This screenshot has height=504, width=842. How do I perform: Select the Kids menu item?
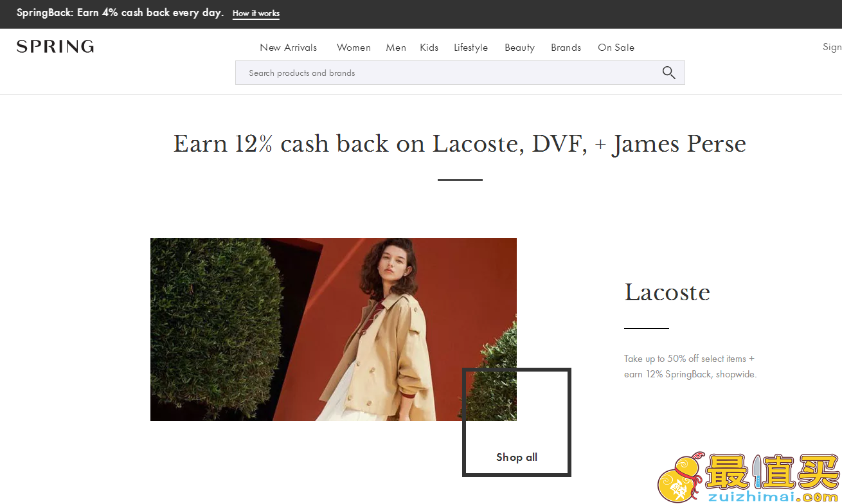click(429, 48)
